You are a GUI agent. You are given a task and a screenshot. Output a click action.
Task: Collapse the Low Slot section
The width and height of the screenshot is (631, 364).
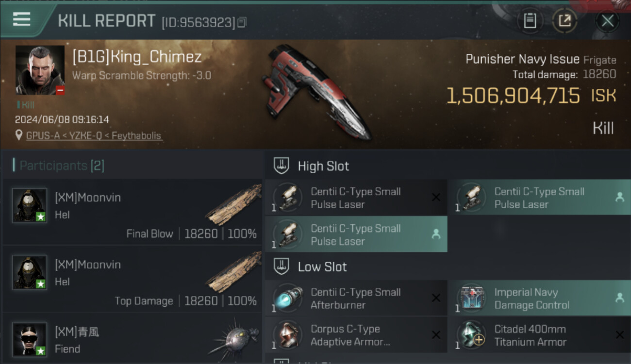448,266
